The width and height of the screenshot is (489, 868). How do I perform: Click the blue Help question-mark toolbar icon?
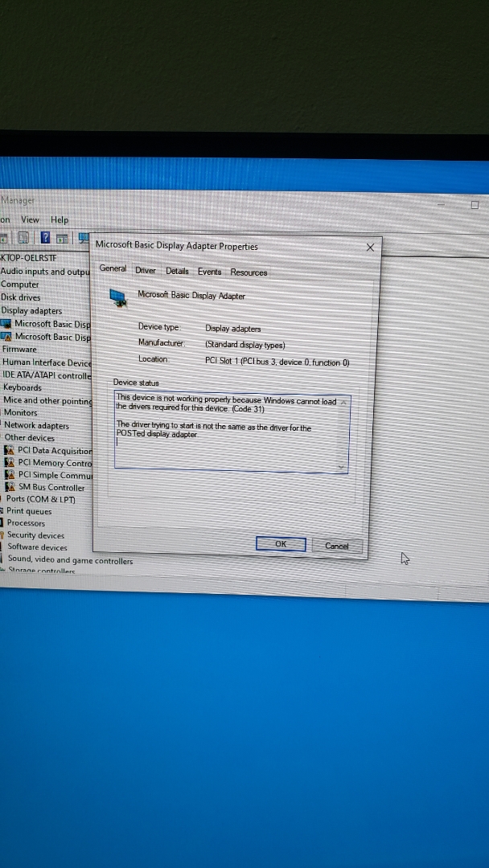45,239
